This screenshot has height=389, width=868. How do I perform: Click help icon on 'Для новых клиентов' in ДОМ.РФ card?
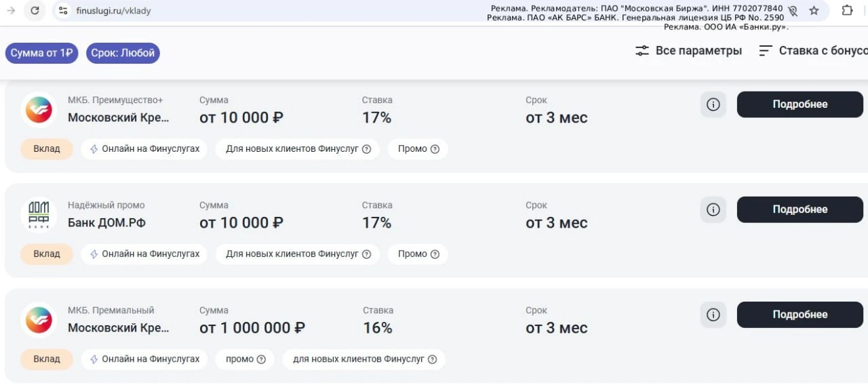367,254
